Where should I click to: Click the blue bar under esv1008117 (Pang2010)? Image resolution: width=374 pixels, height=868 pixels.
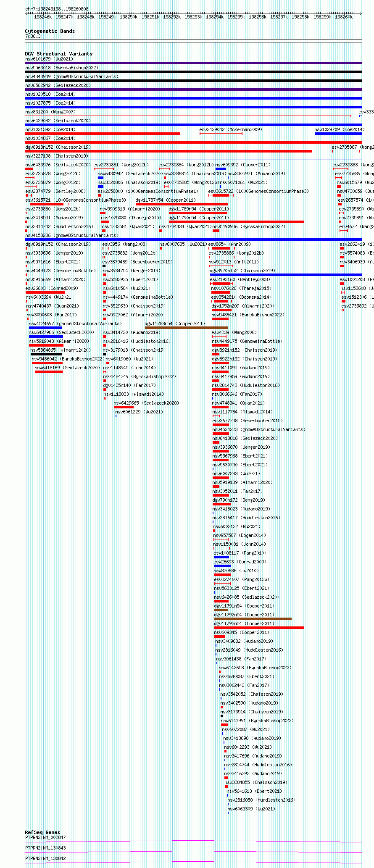pyautogui.click(x=222, y=557)
